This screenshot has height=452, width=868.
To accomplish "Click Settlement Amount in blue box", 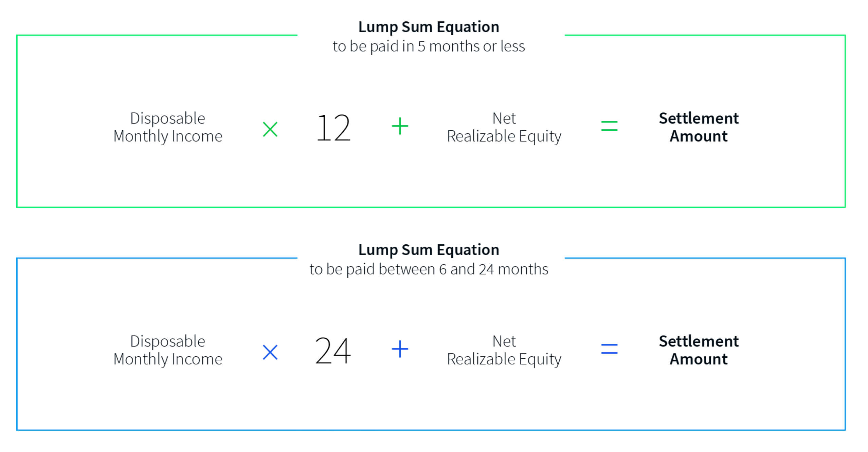I will tap(699, 350).
